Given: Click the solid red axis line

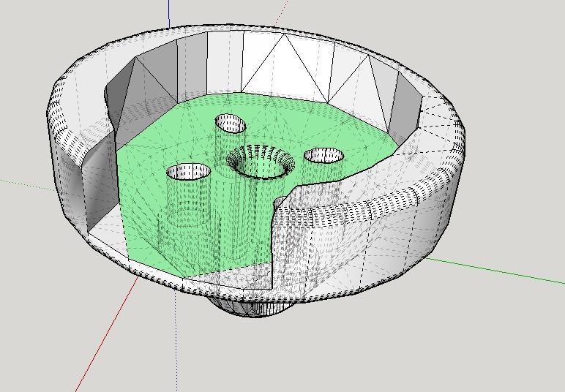Looking at the screenshot, I should click(x=107, y=334).
